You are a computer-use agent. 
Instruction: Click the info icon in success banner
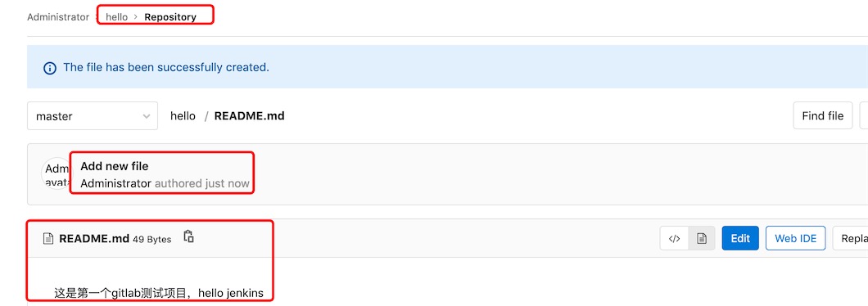(50, 68)
